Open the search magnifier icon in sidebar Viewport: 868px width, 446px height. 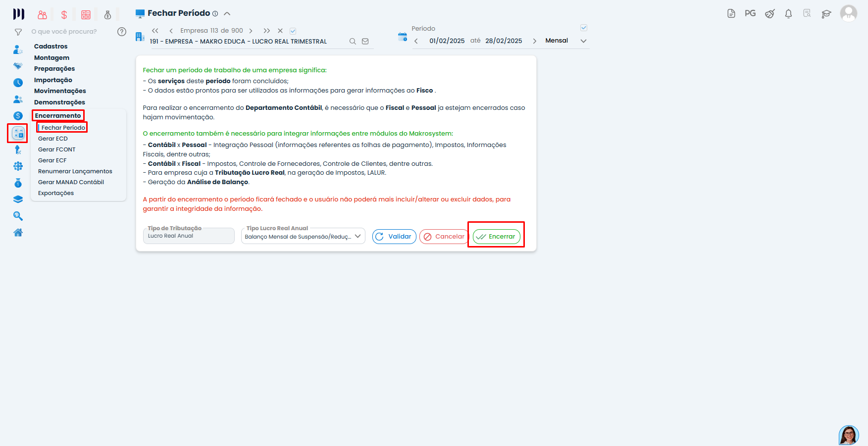click(17, 216)
